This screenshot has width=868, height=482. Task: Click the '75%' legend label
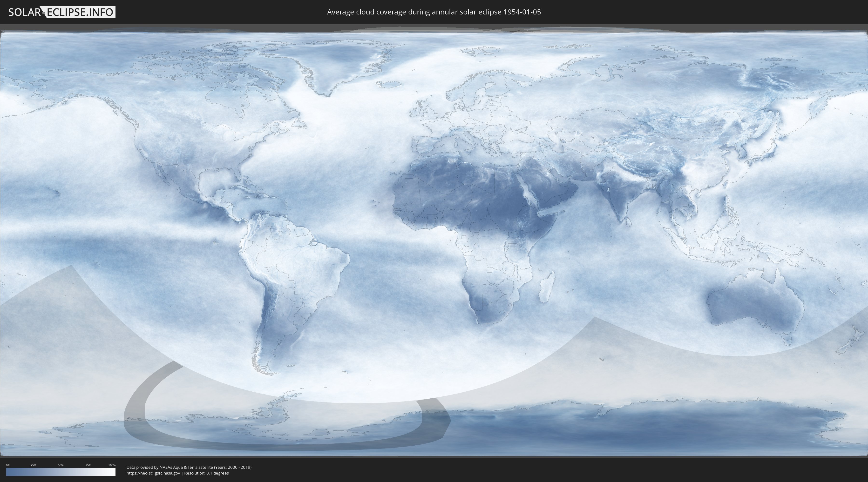[x=88, y=465]
